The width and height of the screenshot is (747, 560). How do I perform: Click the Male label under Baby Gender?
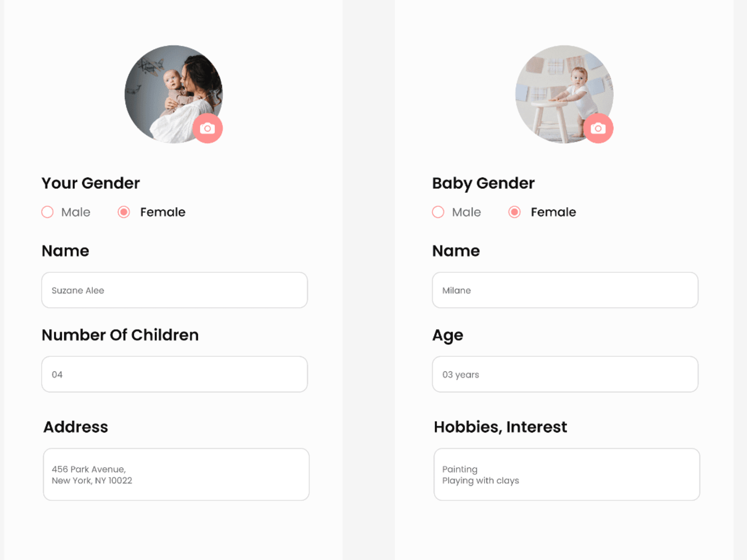[x=466, y=212]
